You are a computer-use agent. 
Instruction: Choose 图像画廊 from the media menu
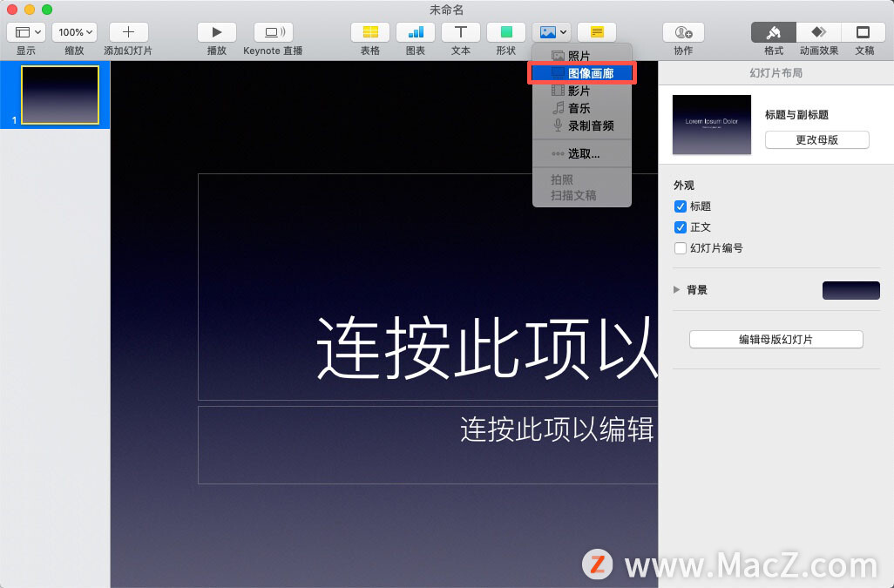coord(581,73)
